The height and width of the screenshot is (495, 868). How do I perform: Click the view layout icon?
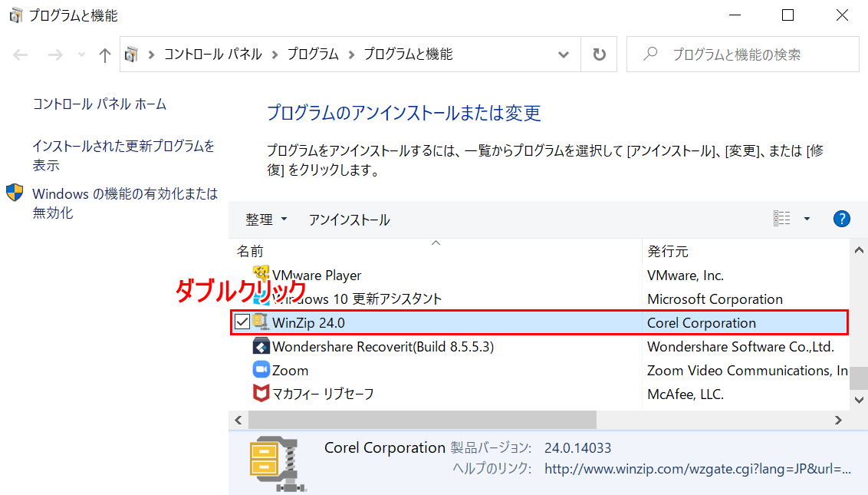[x=781, y=219]
